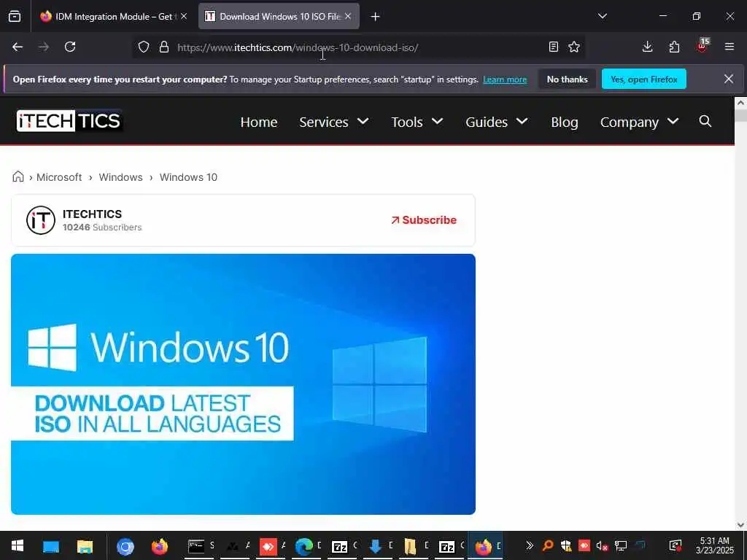747x560 pixels.
Task: Open Microsoft Edge from the taskbar
Action: [x=303, y=546]
